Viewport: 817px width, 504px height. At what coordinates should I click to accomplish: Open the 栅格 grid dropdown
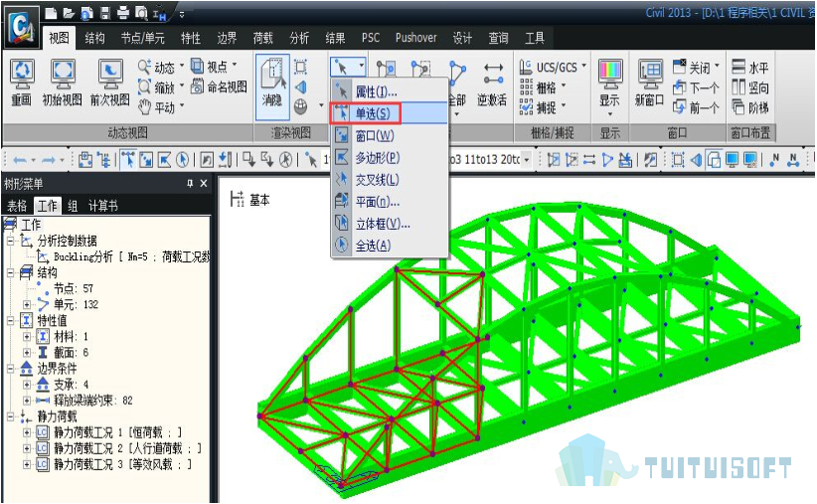tap(564, 86)
